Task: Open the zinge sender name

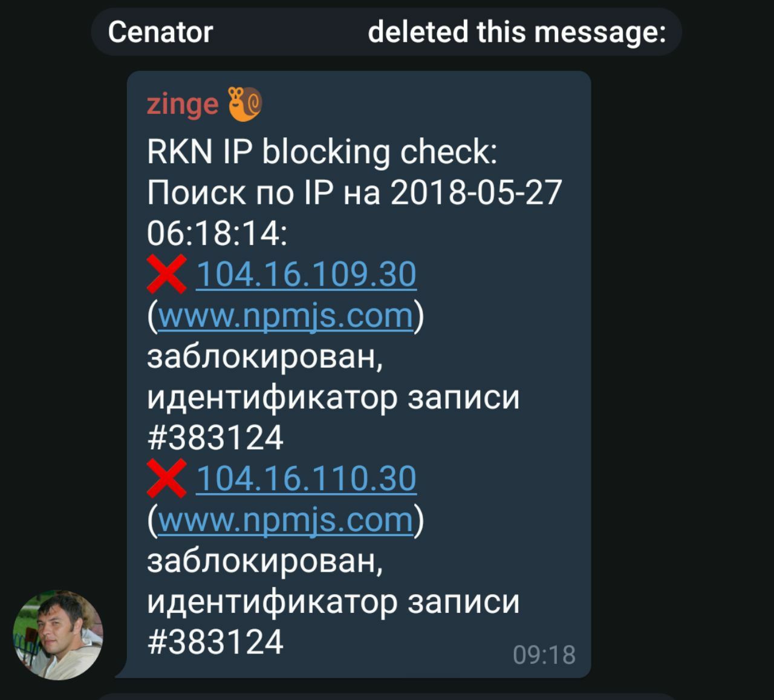Action: (x=182, y=105)
